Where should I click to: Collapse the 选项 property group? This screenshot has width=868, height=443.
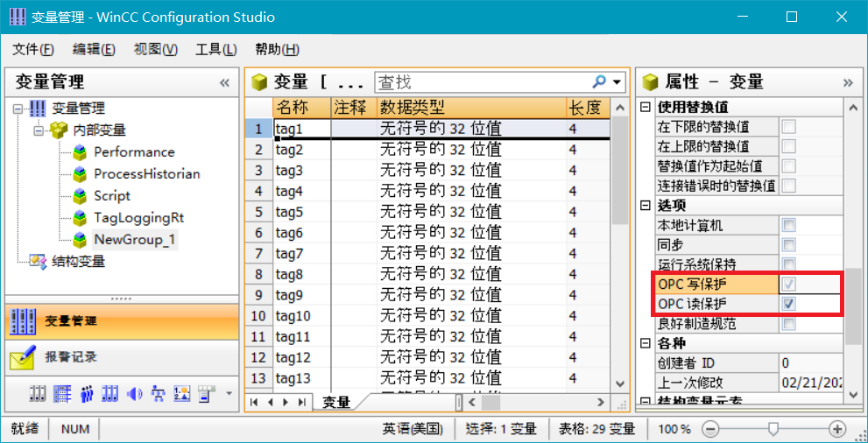point(645,206)
